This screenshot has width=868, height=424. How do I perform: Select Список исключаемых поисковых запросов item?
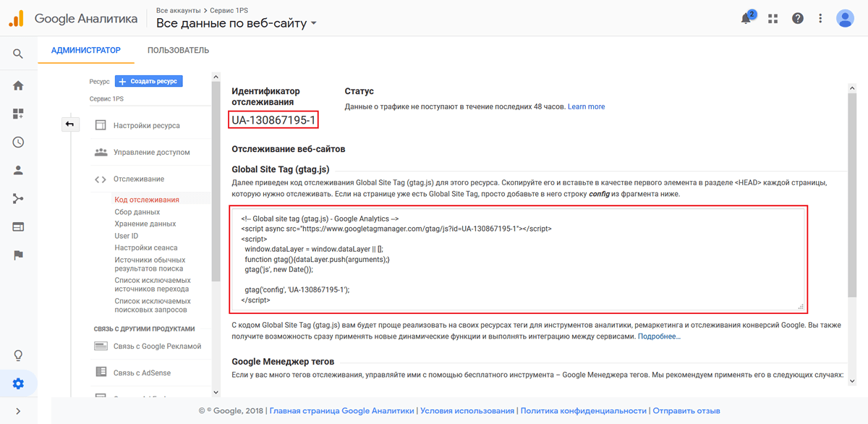(153, 305)
